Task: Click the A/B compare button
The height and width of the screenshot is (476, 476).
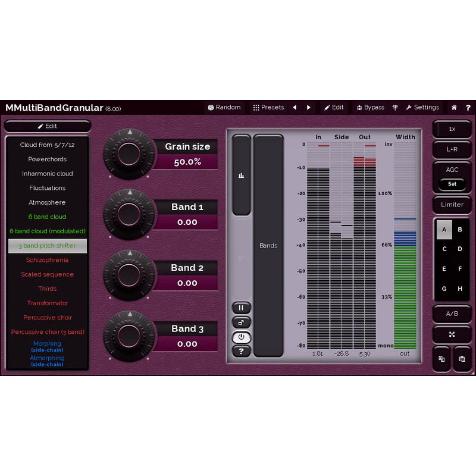Action: (452, 314)
